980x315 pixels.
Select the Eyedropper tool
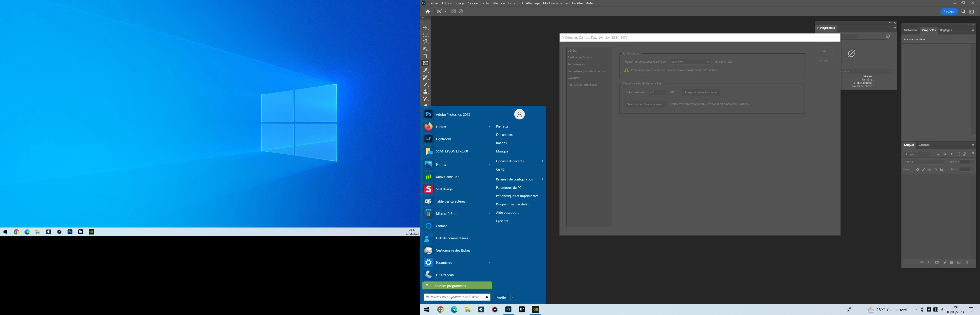[425, 70]
